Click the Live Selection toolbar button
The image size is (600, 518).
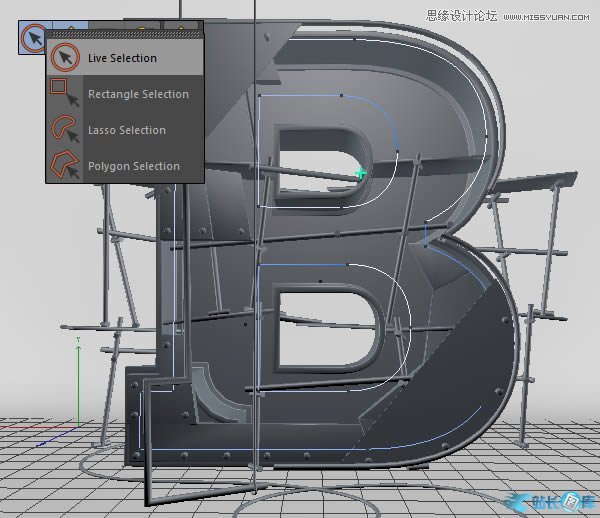pyautogui.click(x=35, y=38)
